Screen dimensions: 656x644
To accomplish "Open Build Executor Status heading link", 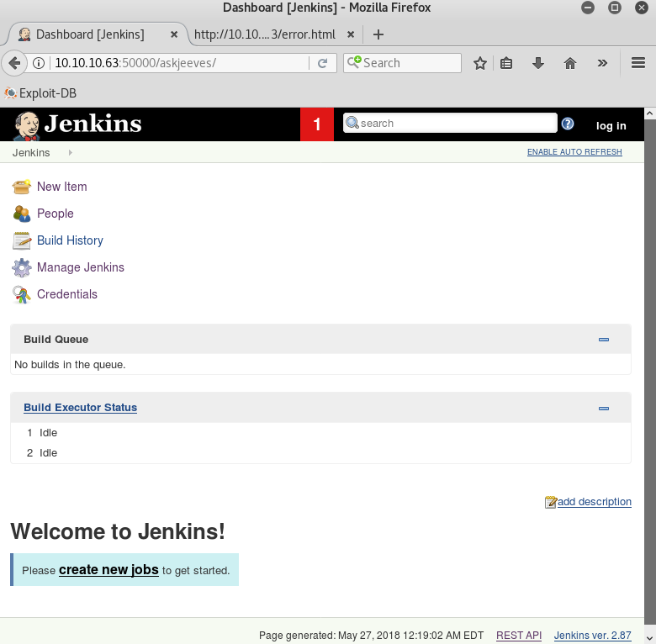I will point(81,408).
